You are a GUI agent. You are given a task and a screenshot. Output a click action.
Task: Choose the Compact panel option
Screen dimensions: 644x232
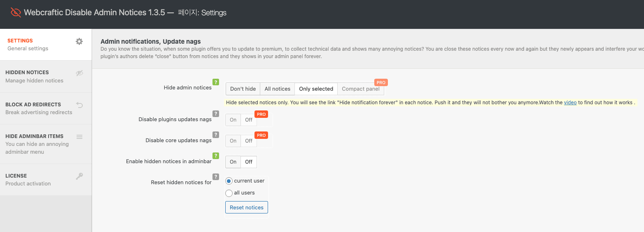361,89
